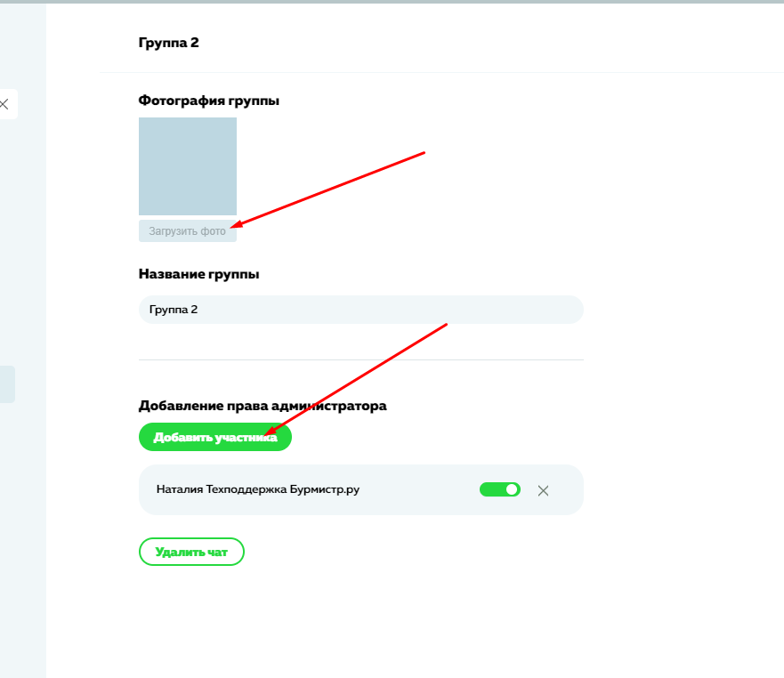Click the divider line above administrator section
The image size is (784, 678).
pos(361,359)
